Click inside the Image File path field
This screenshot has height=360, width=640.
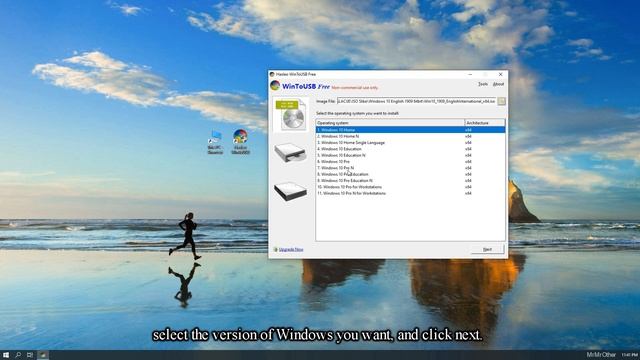416,101
